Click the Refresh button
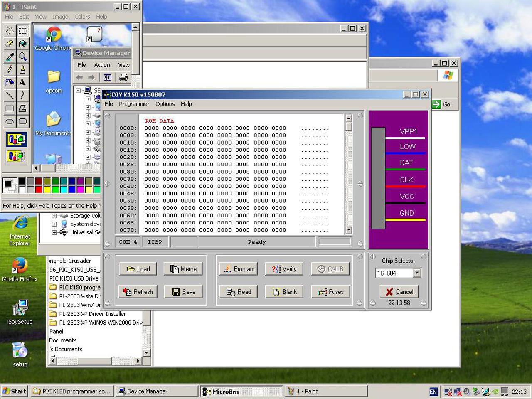This screenshot has width=532, height=399. click(138, 292)
